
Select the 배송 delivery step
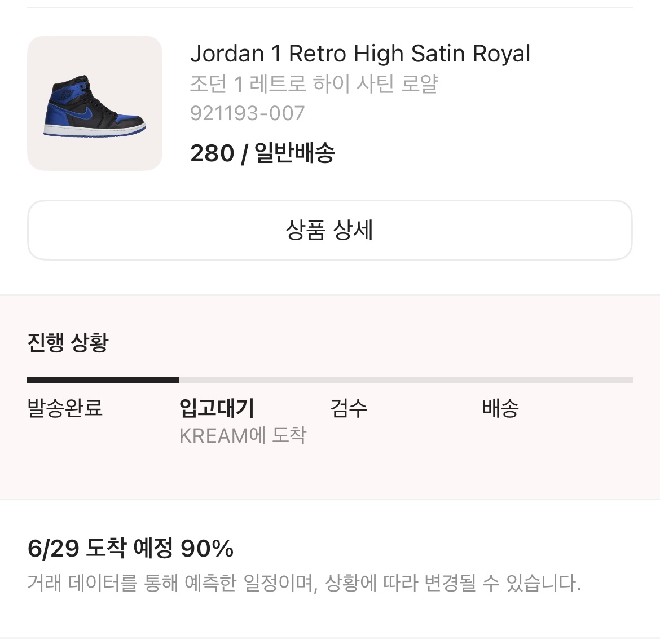click(x=500, y=408)
